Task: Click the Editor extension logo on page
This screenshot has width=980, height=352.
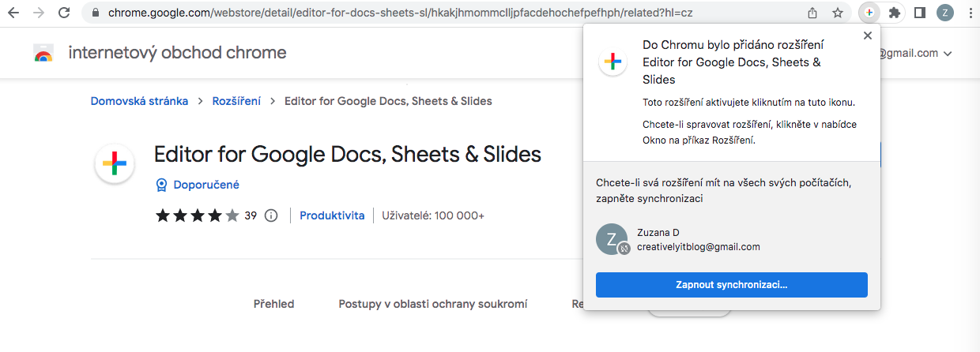Action: 115,163
